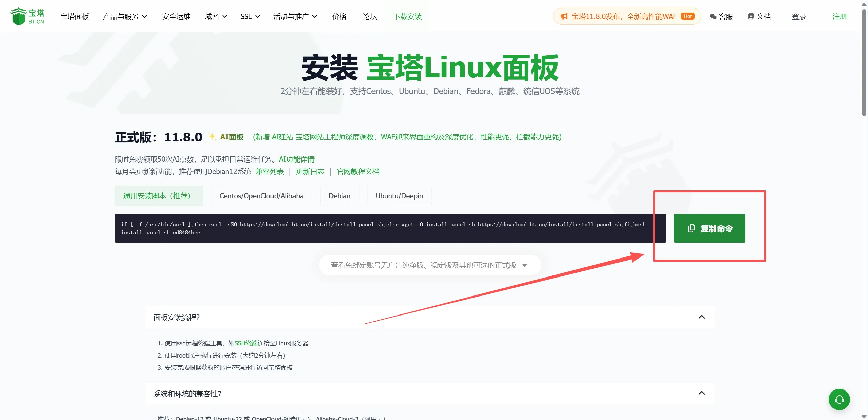This screenshot has height=420, width=868.
Task: Open 论坛 forum page
Action: 370,16
